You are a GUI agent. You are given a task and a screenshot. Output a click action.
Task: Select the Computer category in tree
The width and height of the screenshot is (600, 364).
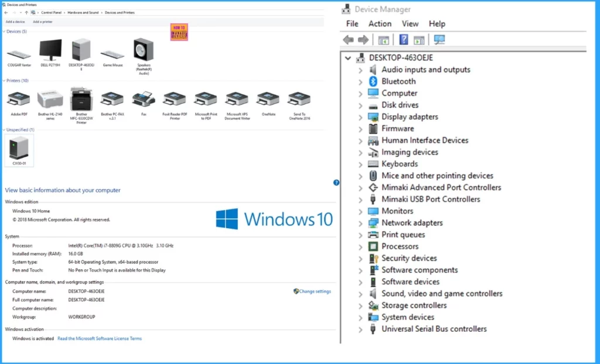[x=399, y=93]
